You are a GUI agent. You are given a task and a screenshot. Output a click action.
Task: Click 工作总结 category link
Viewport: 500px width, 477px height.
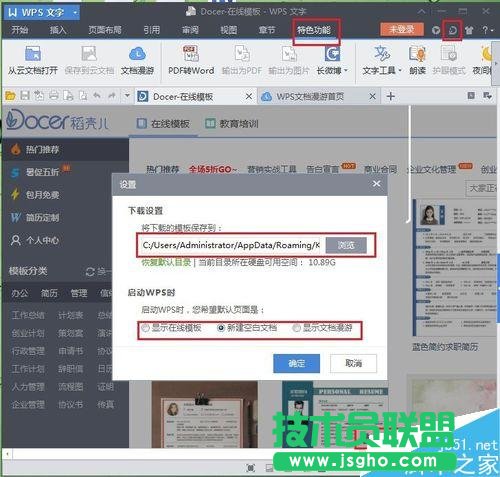(28, 315)
